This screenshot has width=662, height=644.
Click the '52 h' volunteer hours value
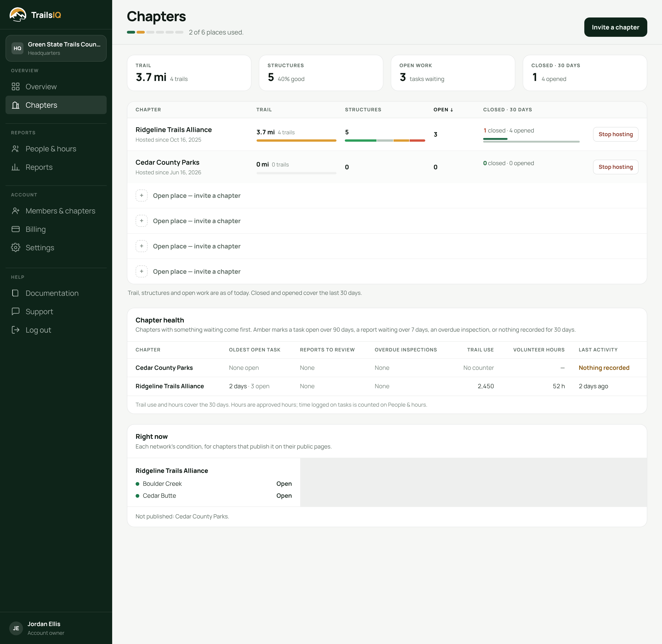[x=559, y=386]
